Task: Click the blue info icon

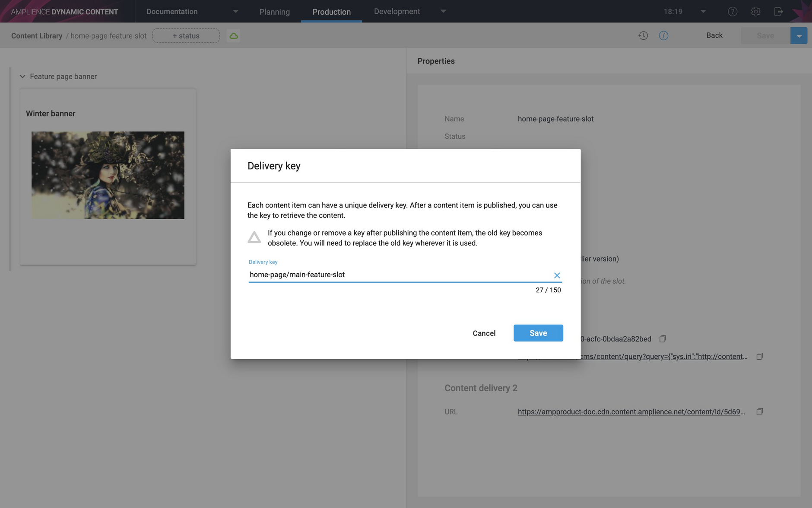Action: (x=663, y=35)
